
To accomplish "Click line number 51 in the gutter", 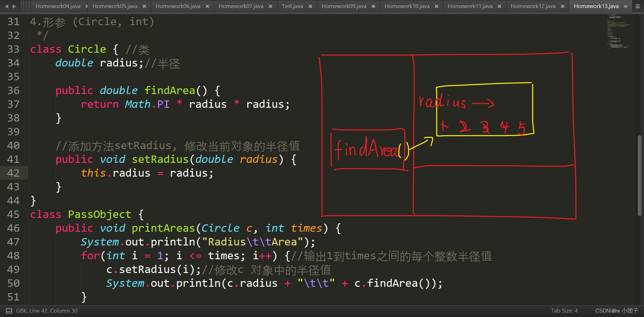I will tap(13, 297).
